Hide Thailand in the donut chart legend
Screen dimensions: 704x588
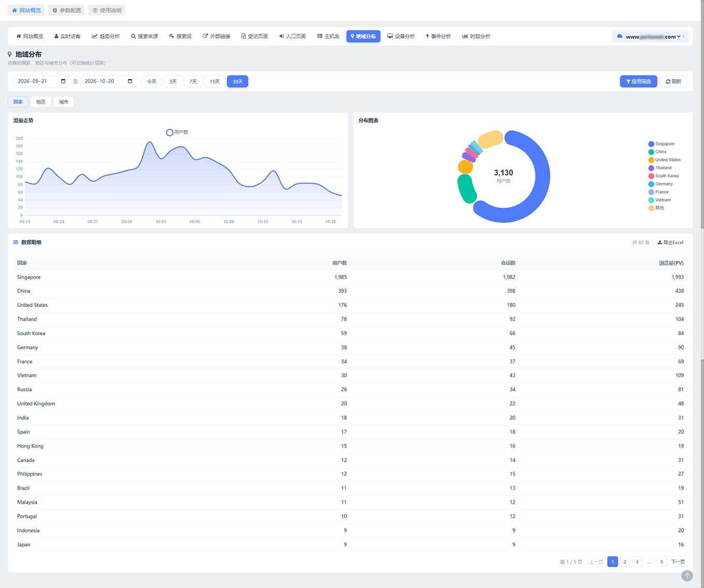point(660,168)
